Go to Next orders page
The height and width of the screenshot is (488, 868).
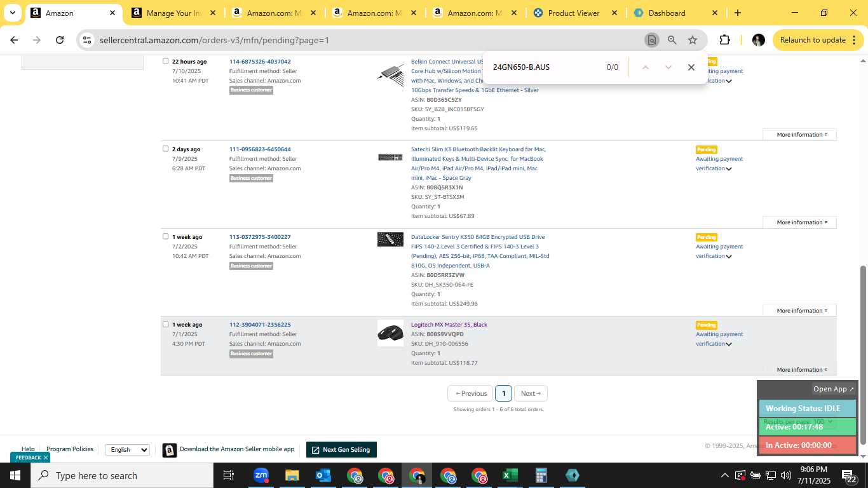(531, 393)
